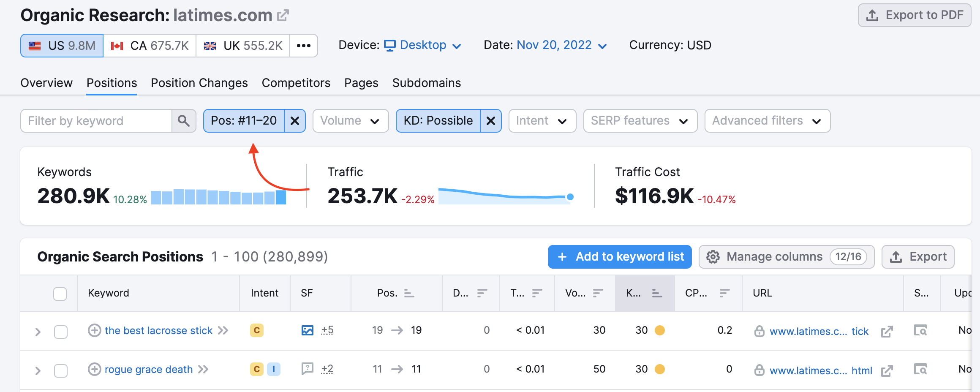Open Advanced filters dropdown

point(768,121)
